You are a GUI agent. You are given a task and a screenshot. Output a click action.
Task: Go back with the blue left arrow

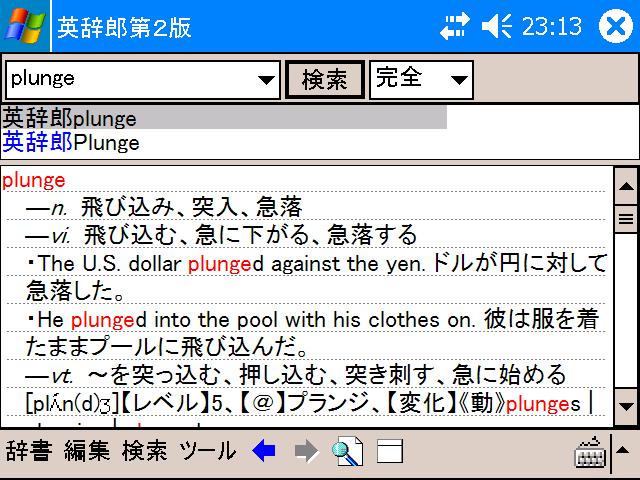(264, 451)
